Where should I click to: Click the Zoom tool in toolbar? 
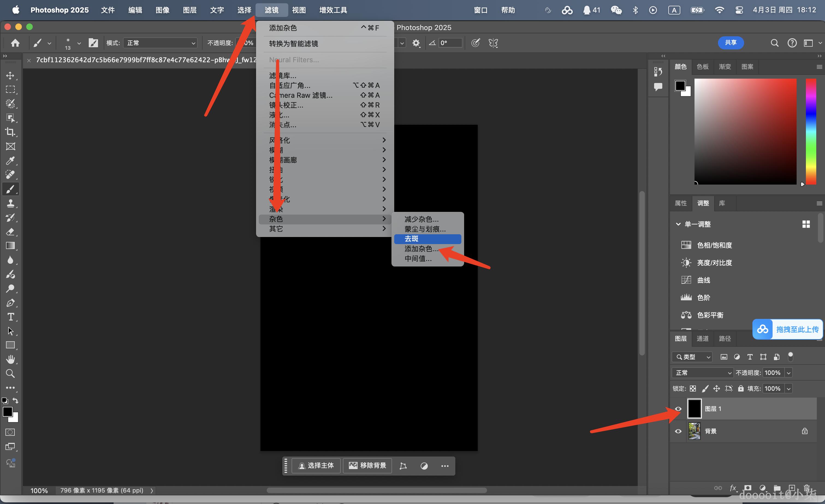click(10, 373)
